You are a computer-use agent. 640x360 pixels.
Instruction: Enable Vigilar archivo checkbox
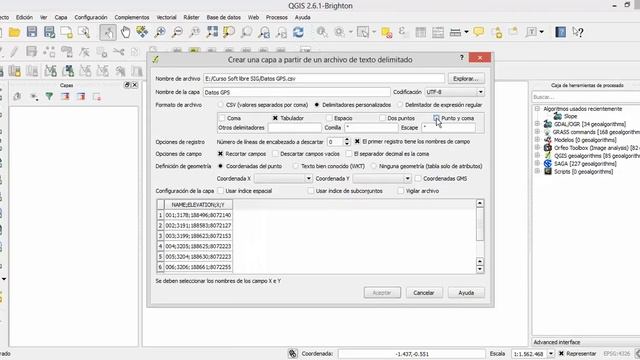[400, 191]
